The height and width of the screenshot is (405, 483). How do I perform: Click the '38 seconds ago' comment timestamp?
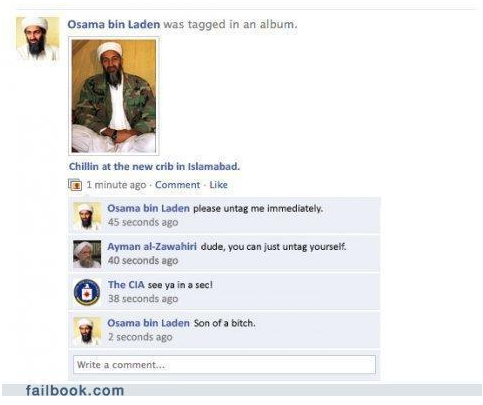[x=143, y=299]
